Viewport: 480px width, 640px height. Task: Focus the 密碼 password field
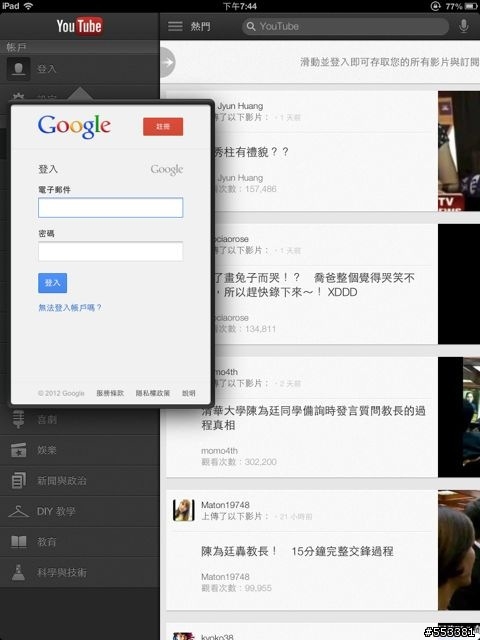tap(110, 251)
